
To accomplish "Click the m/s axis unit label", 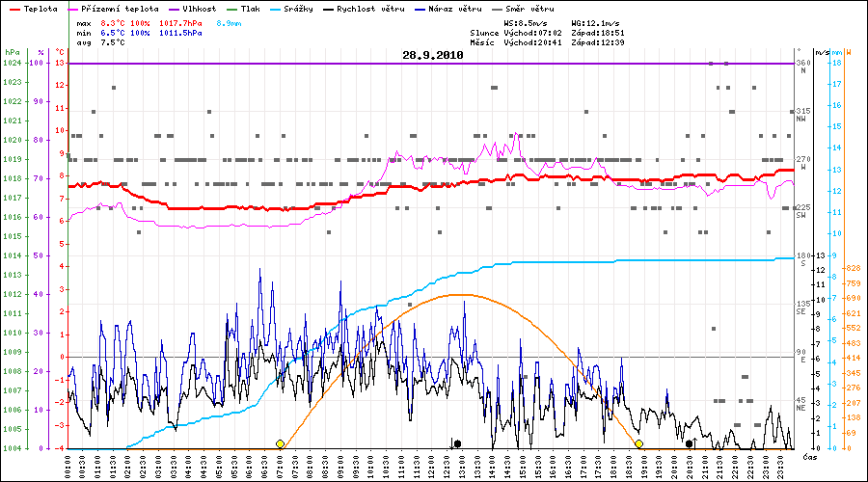I will point(823,53).
